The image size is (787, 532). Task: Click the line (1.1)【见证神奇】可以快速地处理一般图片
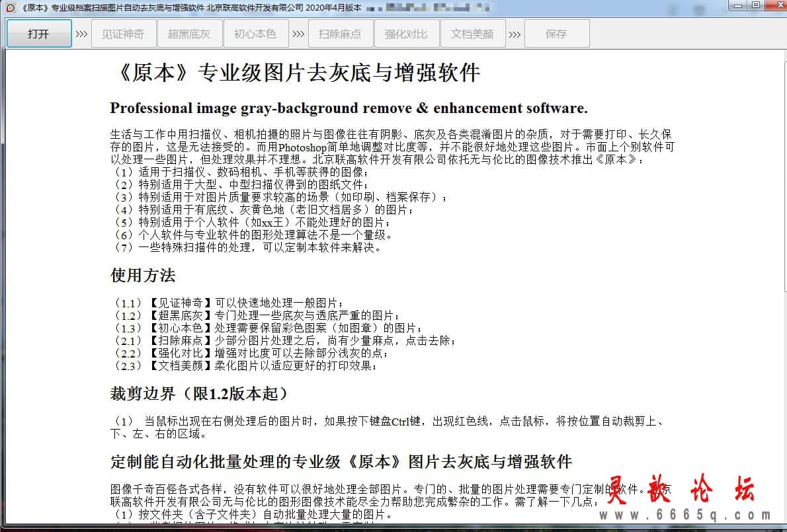pyautogui.click(x=228, y=303)
